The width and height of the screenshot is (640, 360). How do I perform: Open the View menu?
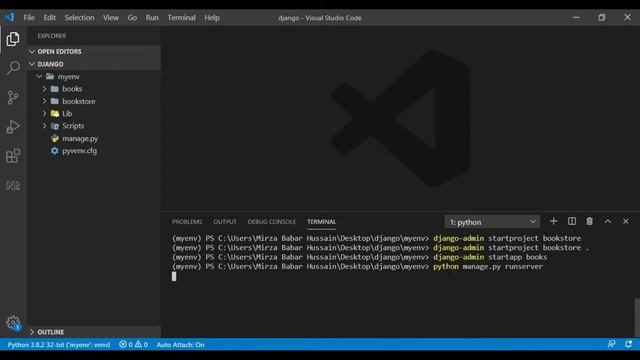tap(111, 18)
